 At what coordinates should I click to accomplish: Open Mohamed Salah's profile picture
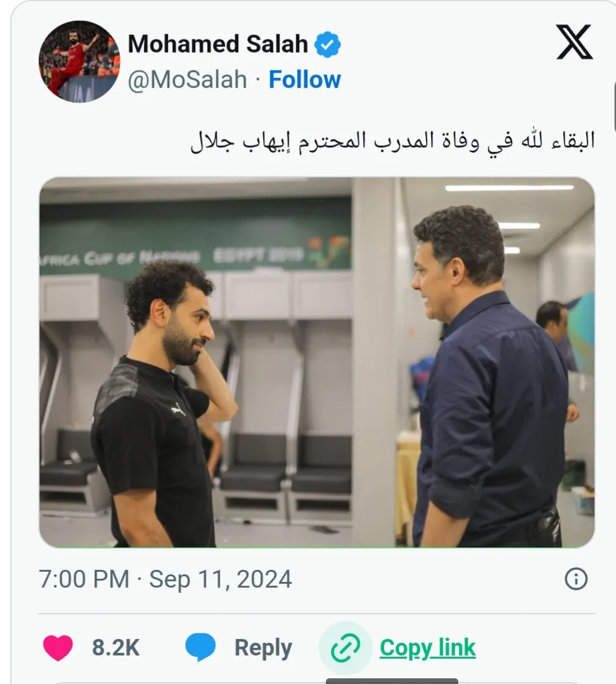[79, 61]
